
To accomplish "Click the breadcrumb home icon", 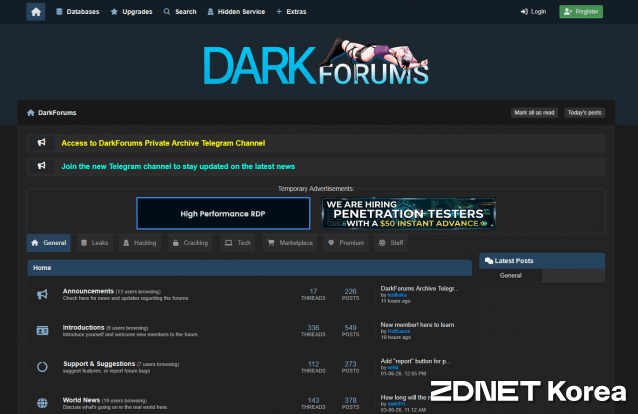I will [31, 113].
